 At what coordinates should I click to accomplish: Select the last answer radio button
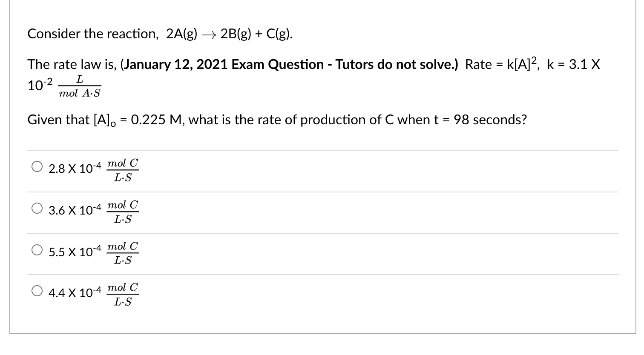click(x=37, y=291)
